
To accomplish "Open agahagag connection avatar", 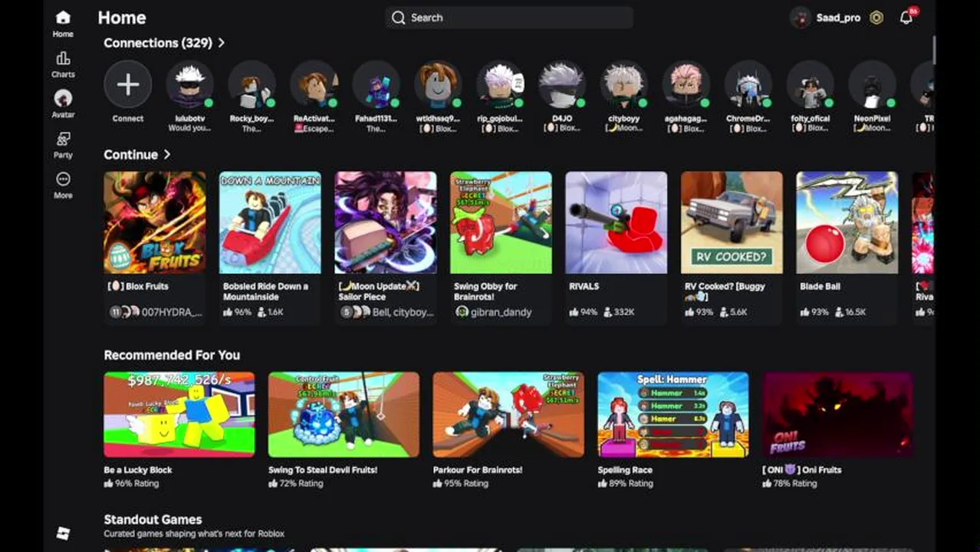I will click(686, 84).
